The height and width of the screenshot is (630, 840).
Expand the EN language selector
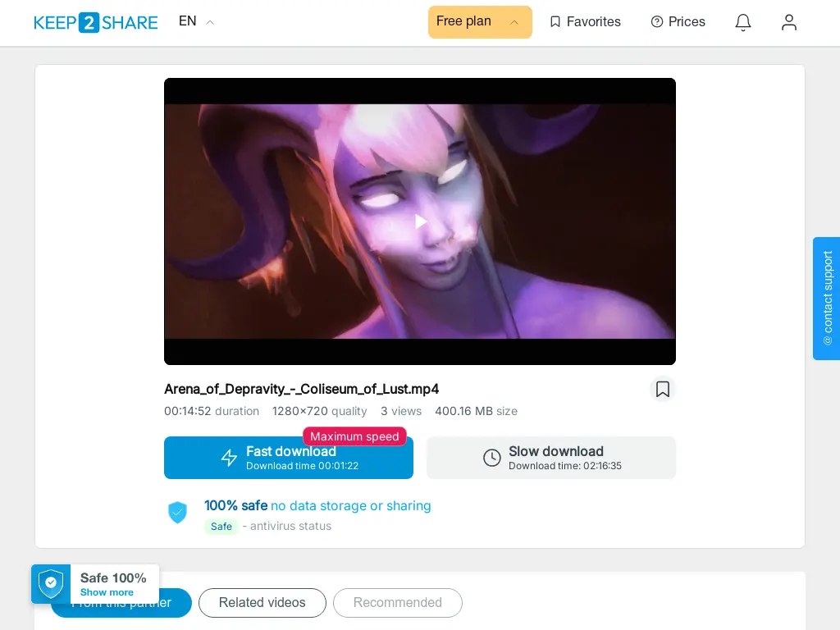[196, 21]
